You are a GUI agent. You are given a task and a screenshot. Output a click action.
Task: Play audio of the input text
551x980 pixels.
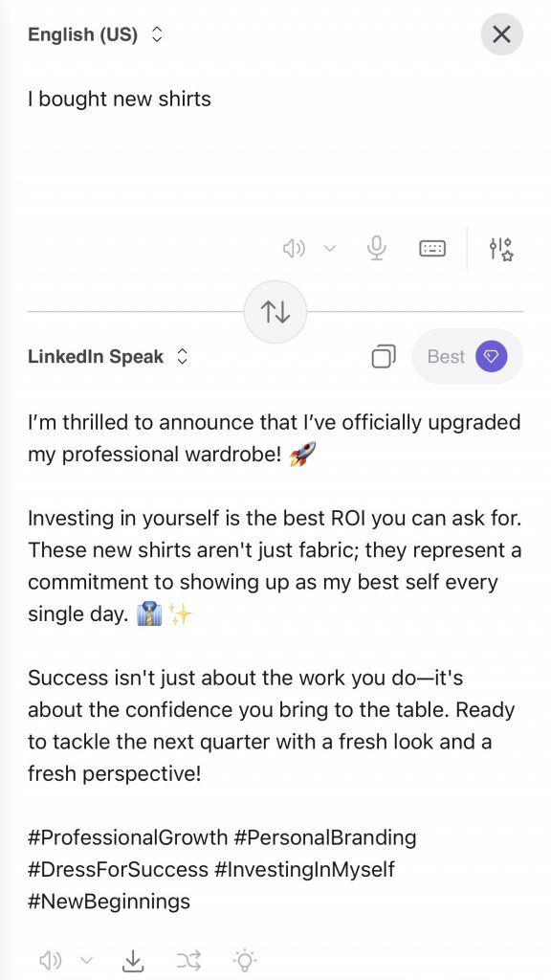point(294,248)
